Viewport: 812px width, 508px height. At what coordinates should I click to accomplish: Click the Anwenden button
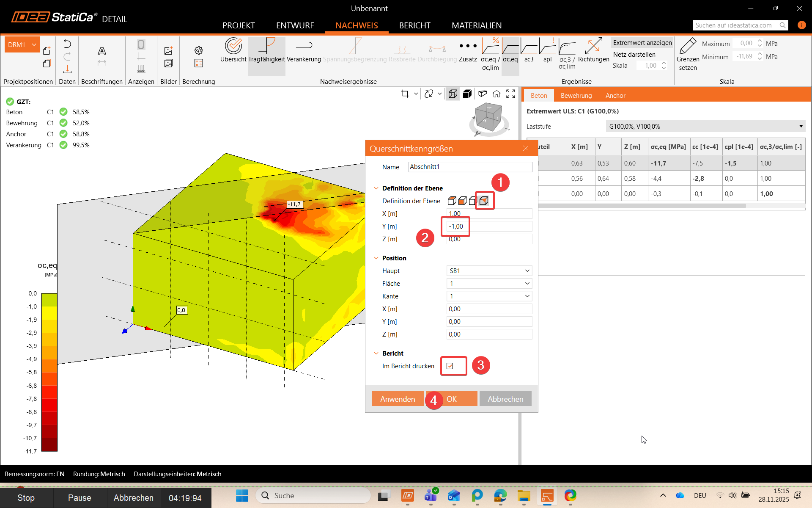tap(397, 399)
